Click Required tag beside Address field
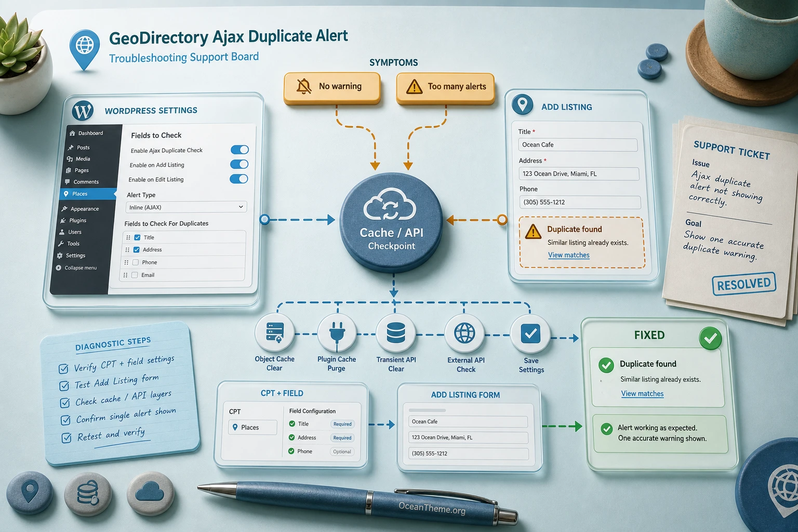Viewport: 798px width, 532px height. [x=342, y=438]
